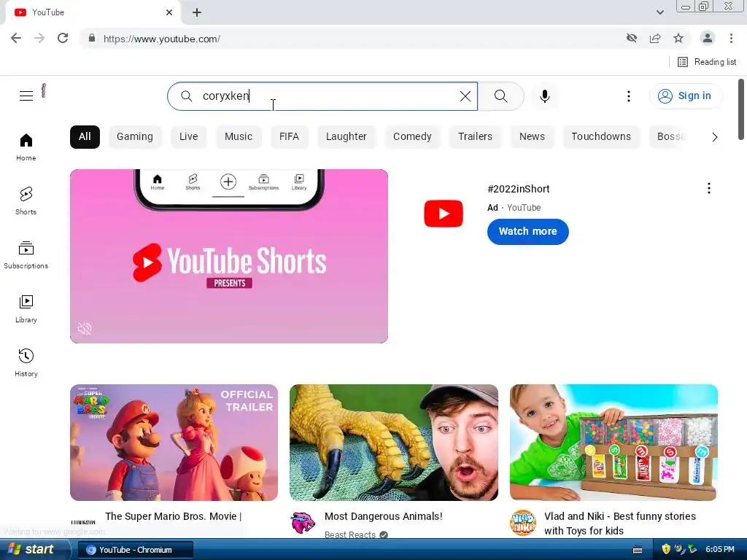Go back with the browser back arrow
The width and height of the screenshot is (747, 560).
[x=16, y=38]
